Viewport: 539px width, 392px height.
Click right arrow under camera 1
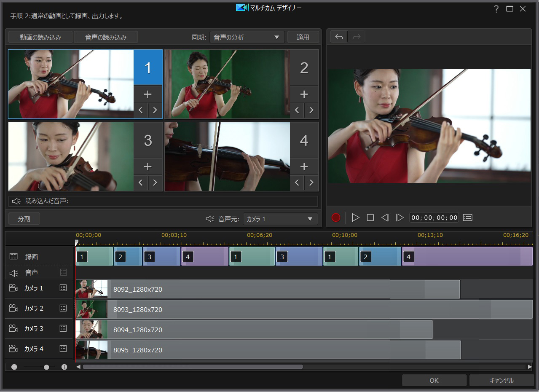tap(155, 110)
